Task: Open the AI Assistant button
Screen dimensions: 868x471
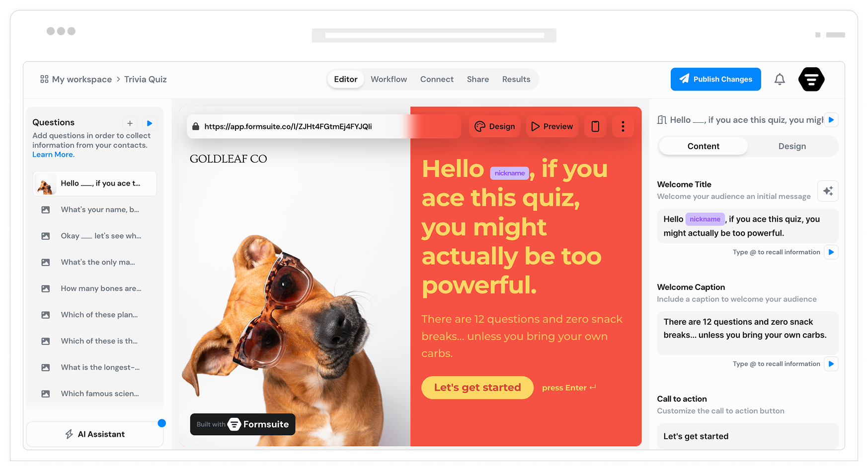Action: coord(95,434)
